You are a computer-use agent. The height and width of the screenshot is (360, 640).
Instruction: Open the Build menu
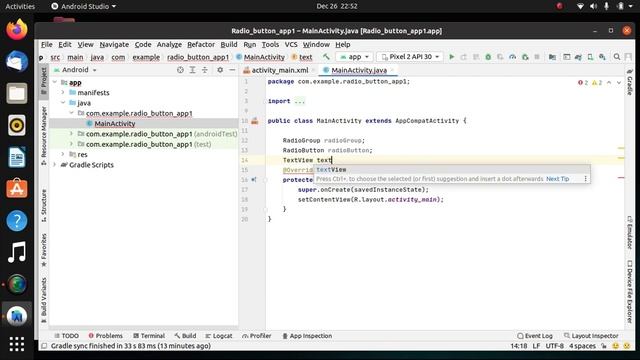[229, 44]
